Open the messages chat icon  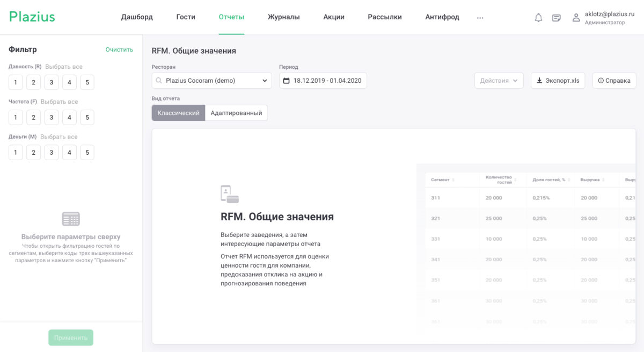click(557, 18)
